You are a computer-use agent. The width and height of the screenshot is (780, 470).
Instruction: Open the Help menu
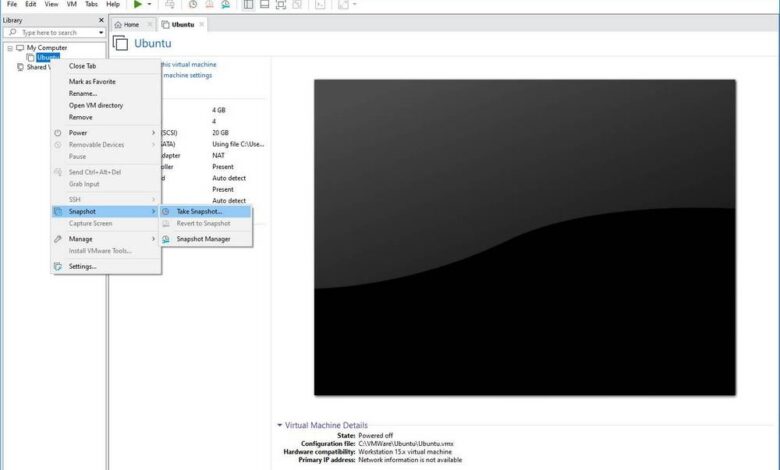(113, 4)
